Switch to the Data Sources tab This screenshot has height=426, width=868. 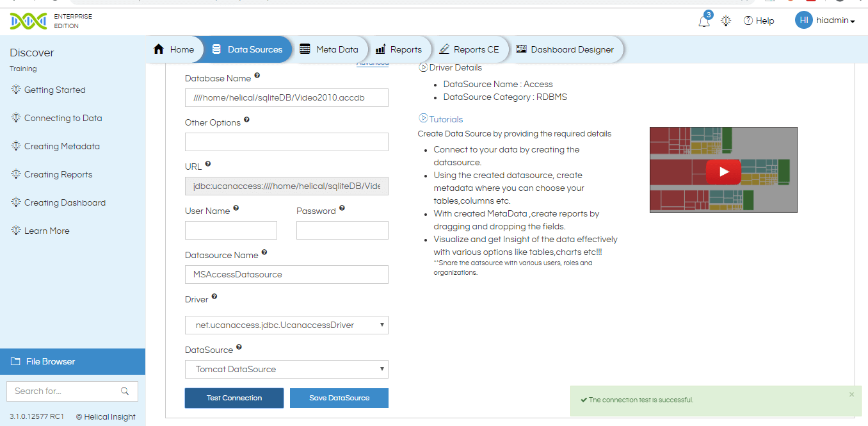pyautogui.click(x=247, y=49)
